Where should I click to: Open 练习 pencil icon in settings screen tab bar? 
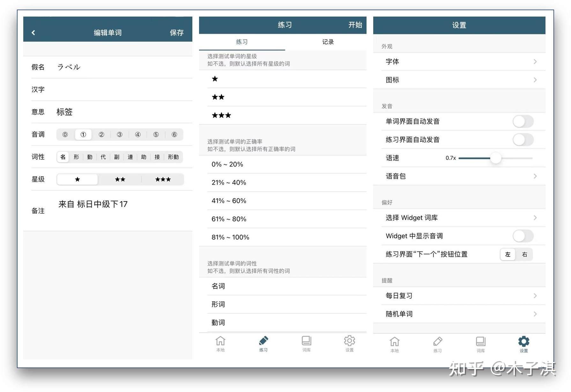pos(438,345)
